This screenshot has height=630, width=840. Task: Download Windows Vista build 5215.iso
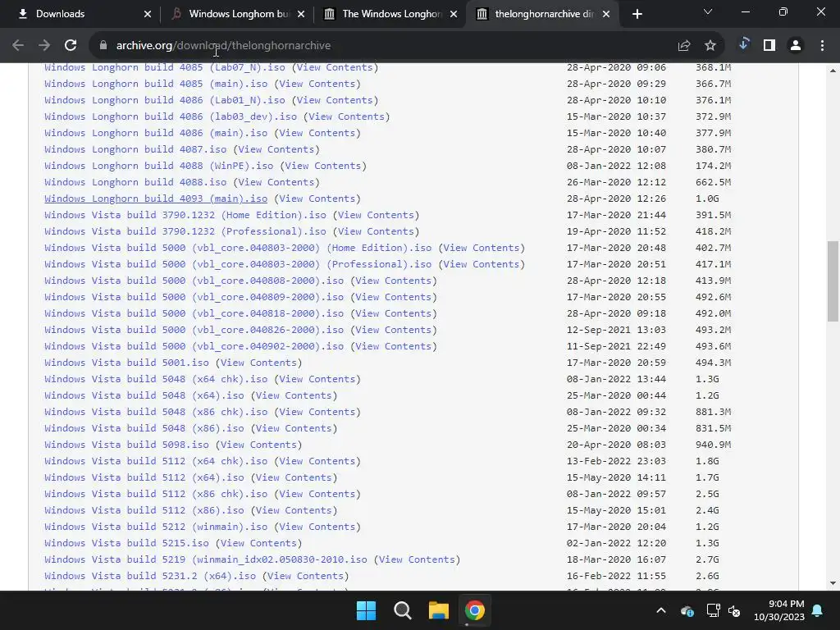[126, 543]
